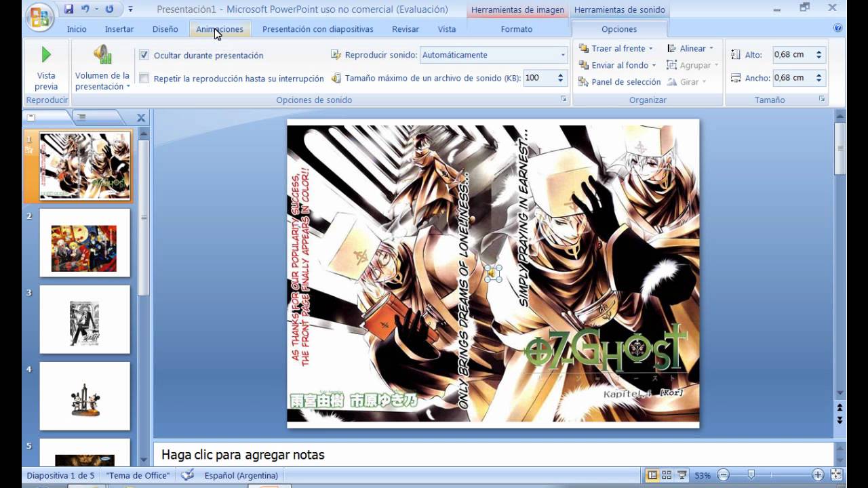Fit slide to current window icon
Viewport: 868px width, 488px height.
(837, 475)
